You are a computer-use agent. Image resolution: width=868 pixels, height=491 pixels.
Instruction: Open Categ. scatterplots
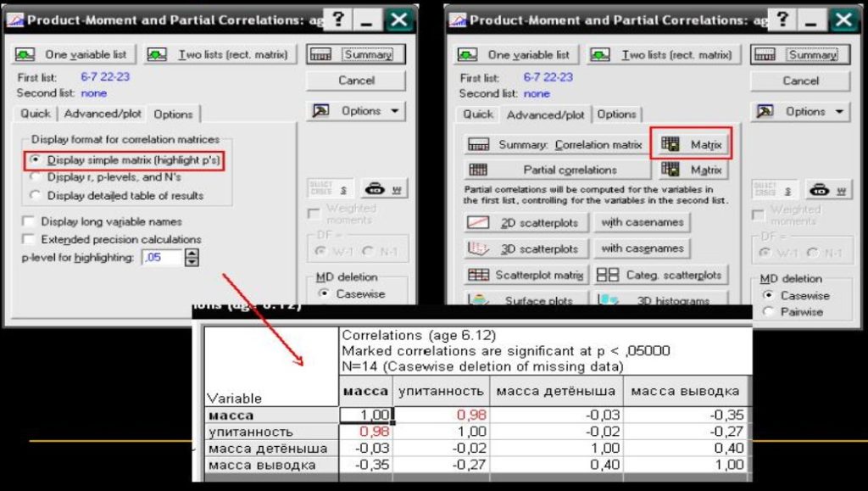[x=659, y=275]
